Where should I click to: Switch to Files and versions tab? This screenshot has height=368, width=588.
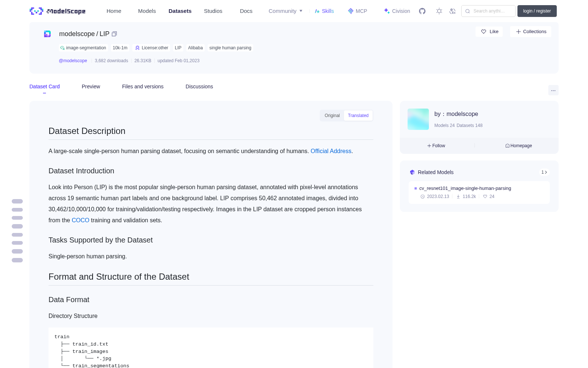tap(143, 86)
